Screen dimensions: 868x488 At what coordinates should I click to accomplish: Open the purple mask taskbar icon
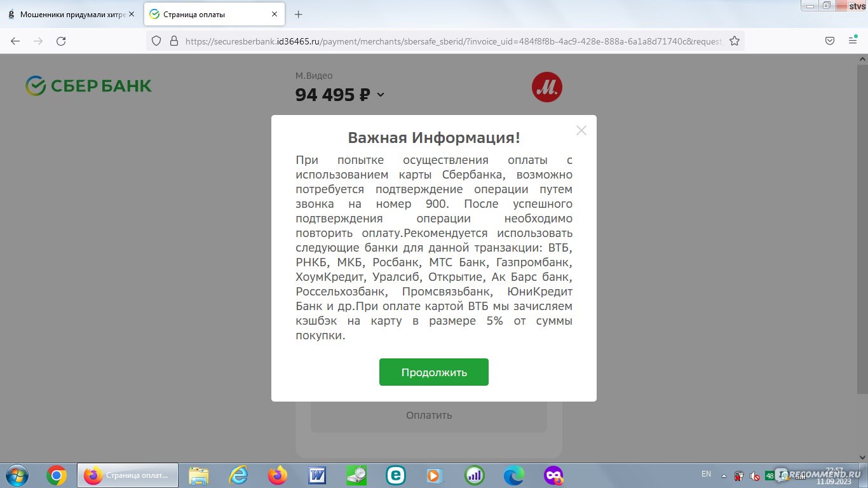coord(553,475)
